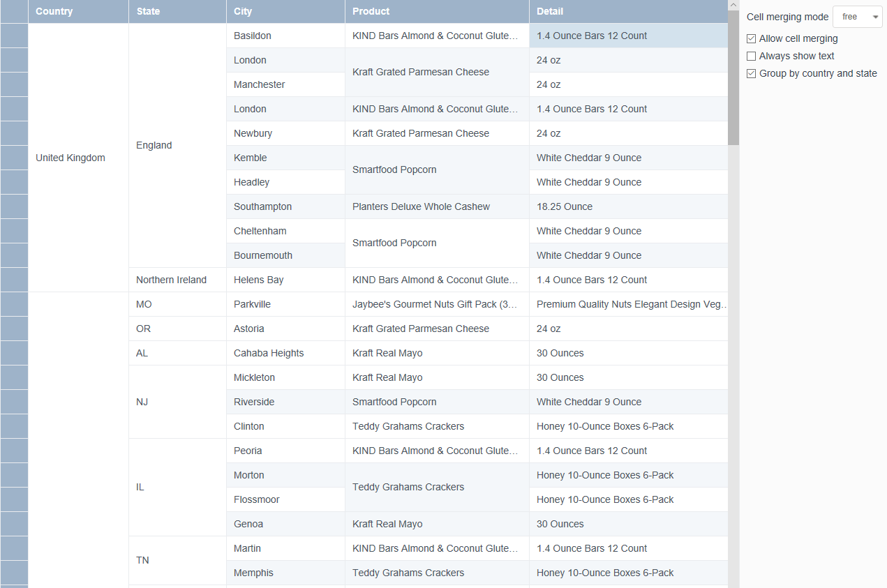Click the Product column header
The width and height of the screenshot is (887, 588).
pyautogui.click(x=437, y=11)
